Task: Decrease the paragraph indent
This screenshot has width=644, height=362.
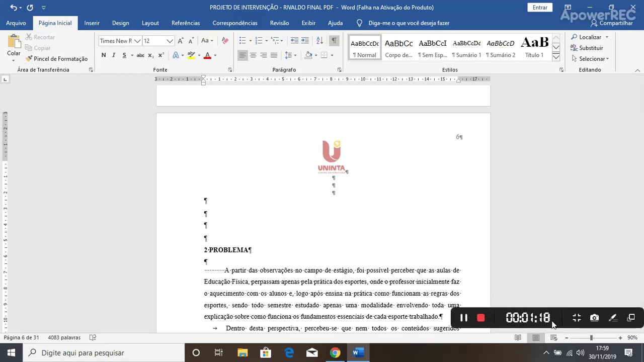Action: [x=295, y=41]
